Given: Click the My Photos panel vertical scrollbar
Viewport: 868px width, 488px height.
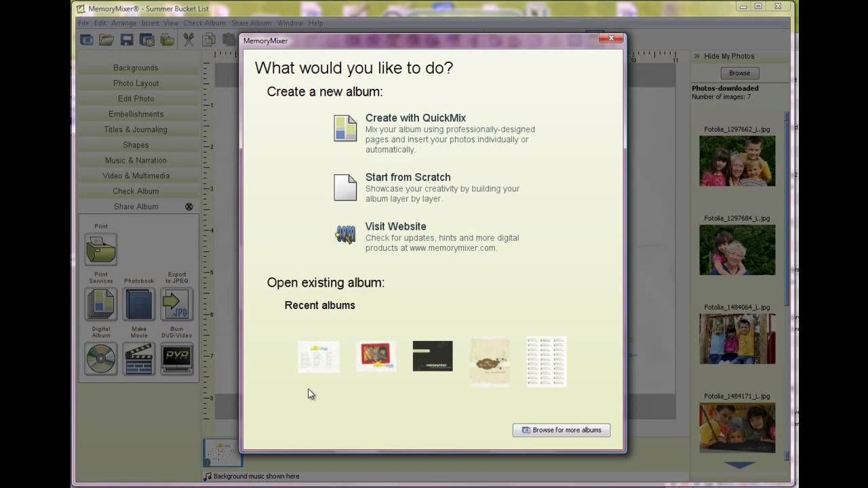Looking at the screenshot, I should (x=787, y=285).
